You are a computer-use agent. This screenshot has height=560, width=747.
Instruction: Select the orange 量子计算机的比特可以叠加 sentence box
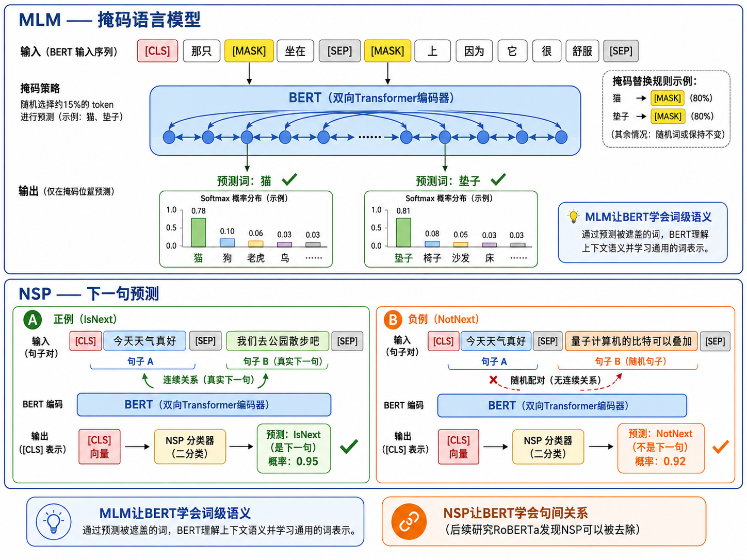click(x=631, y=341)
